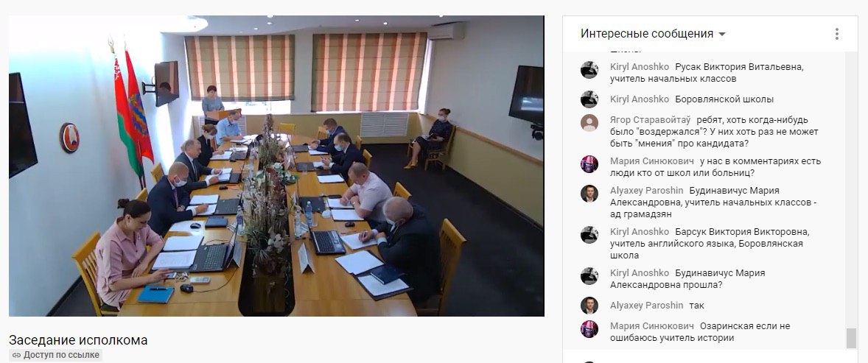Click Kiryl Anoshko avatar beside Русак message
The width and height of the screenshot is (868, 363).
(x=589, y=70)
